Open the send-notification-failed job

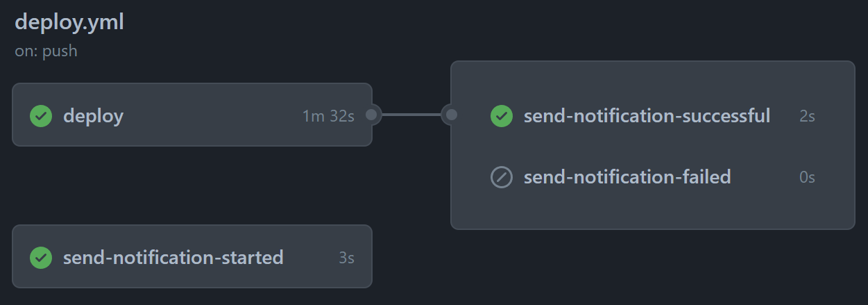(627, 177)
